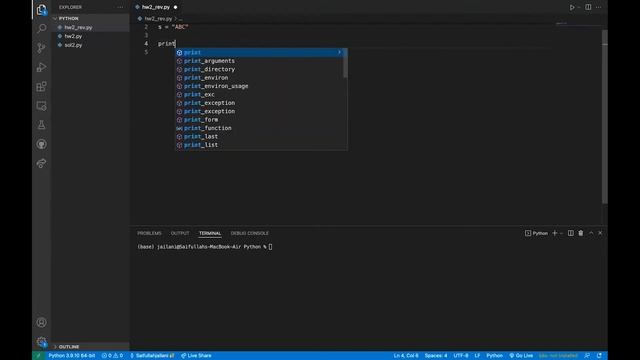The width and height of the screenshot is (640, 360).
Task: Choose print_list from suggestions
Action: [260, 145]
